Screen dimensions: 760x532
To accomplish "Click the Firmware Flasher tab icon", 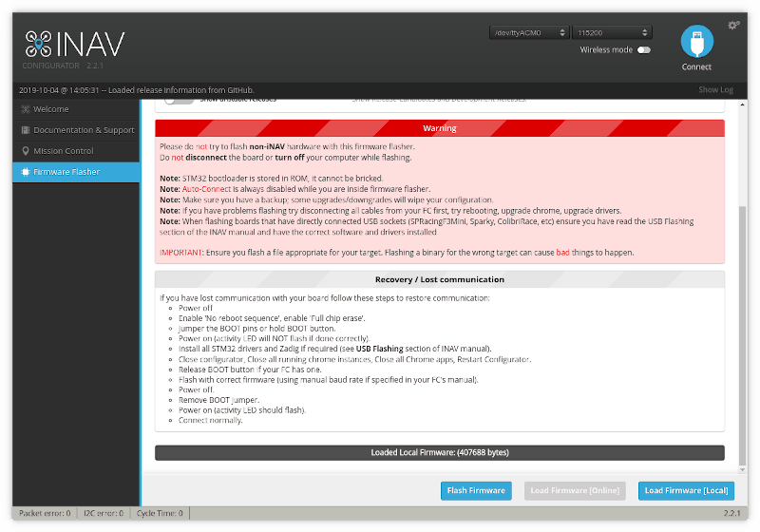I will click(25, 172).
